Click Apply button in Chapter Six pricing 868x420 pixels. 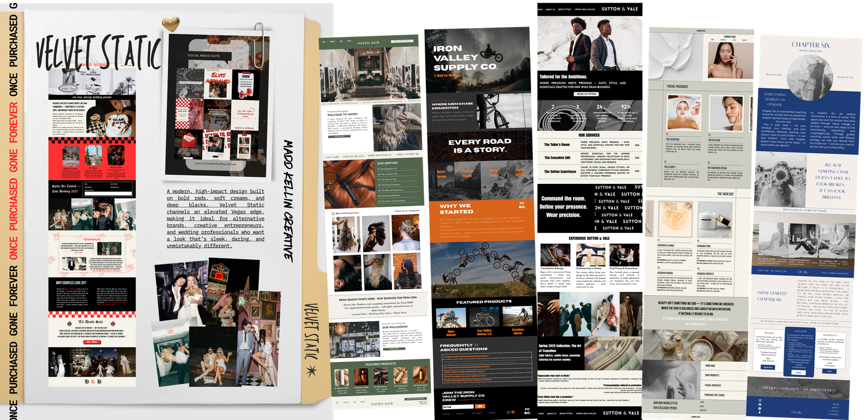799,372
